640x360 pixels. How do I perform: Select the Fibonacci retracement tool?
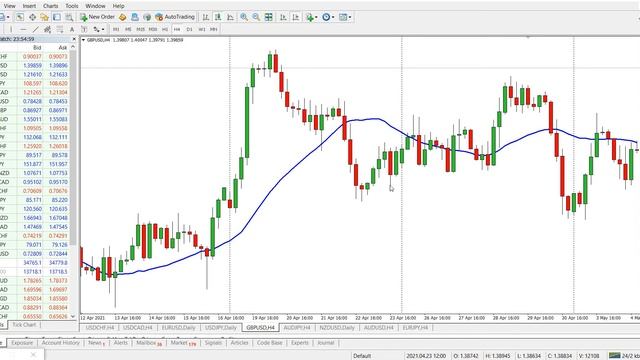click(60, 29)
